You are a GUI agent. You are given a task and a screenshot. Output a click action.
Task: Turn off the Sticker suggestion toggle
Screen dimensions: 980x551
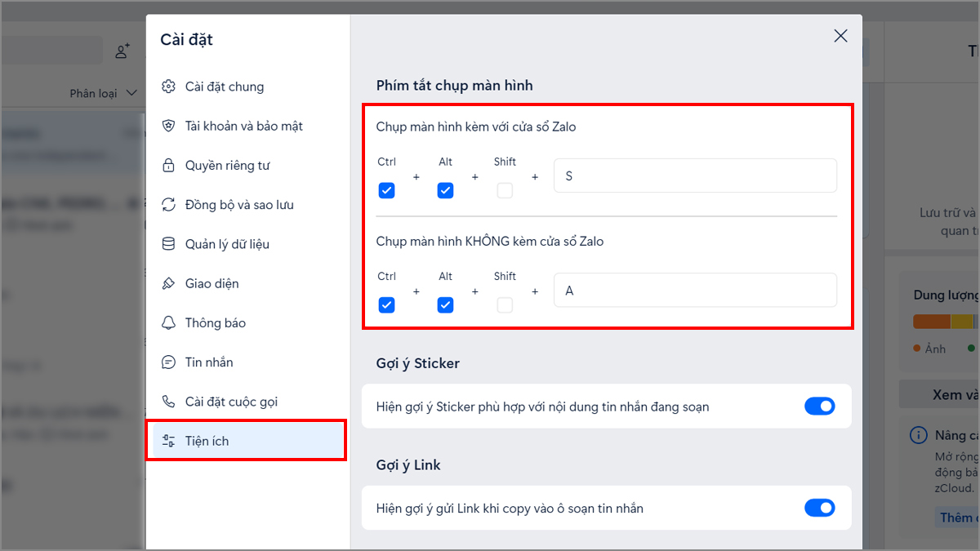(820, 406)
